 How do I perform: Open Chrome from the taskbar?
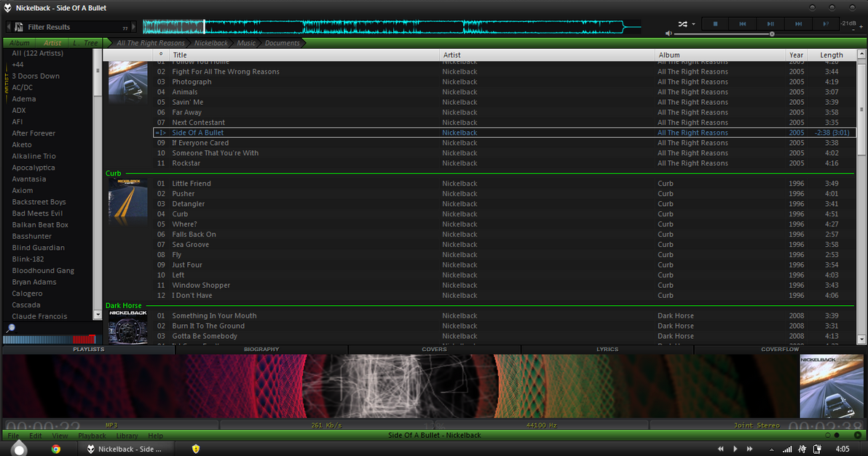tap(56, 449)
